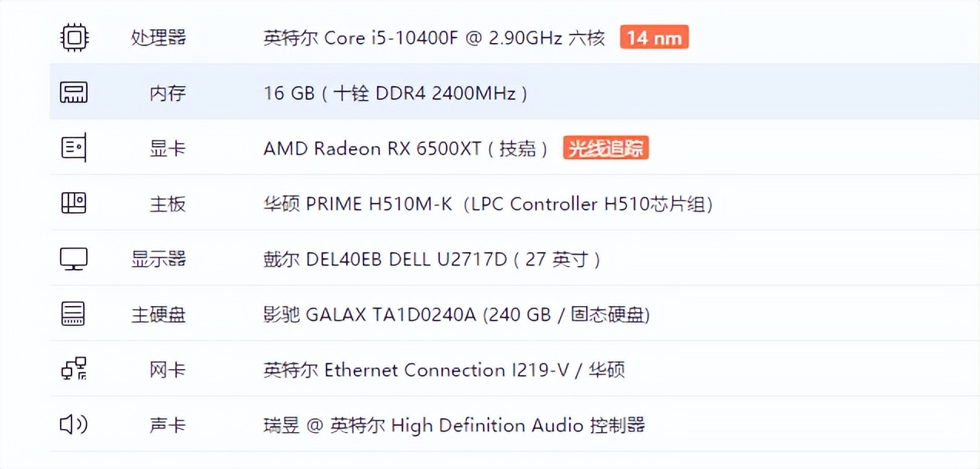Click the network card icon
This screenshot has width=980, height=469.
pyautogui.click(x=73, y=369)
